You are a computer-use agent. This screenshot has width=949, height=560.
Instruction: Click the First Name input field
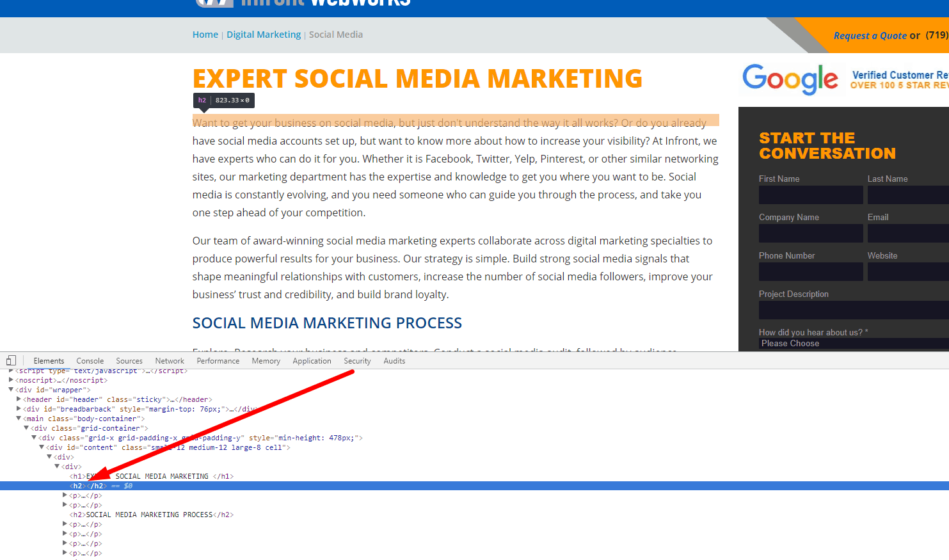810,195
